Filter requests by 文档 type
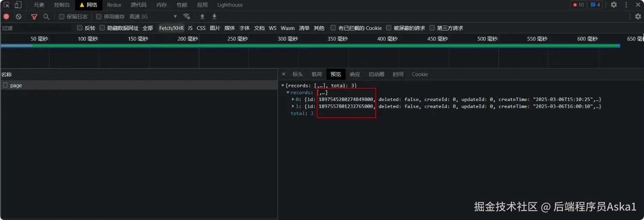 click(259, 28)
